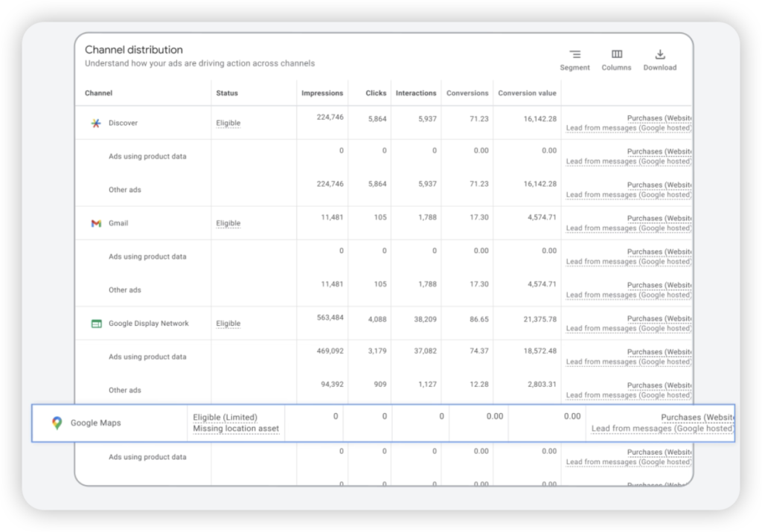The height and width of the screenshot is (532, 762).
Task: Click Other ads under Discover
Action: 125,190
